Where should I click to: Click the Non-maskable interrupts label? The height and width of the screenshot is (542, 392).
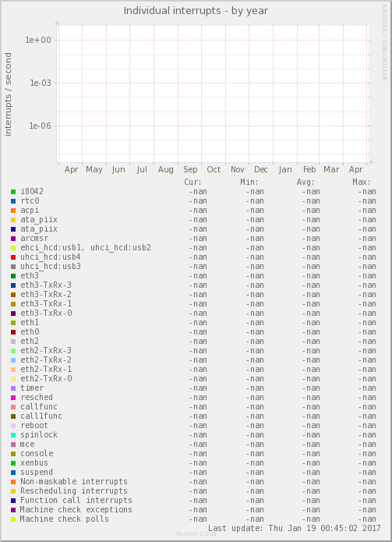tap(74, 481)
